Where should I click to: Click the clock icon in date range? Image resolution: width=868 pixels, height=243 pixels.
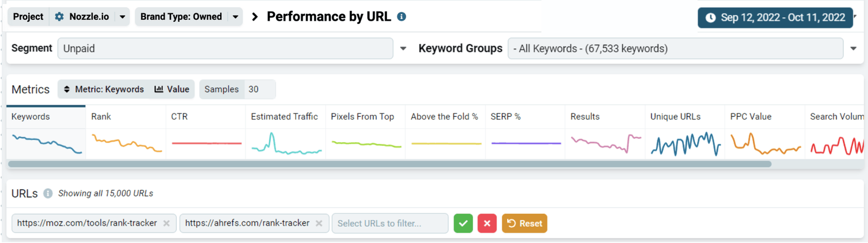click(x=710, y=17)
